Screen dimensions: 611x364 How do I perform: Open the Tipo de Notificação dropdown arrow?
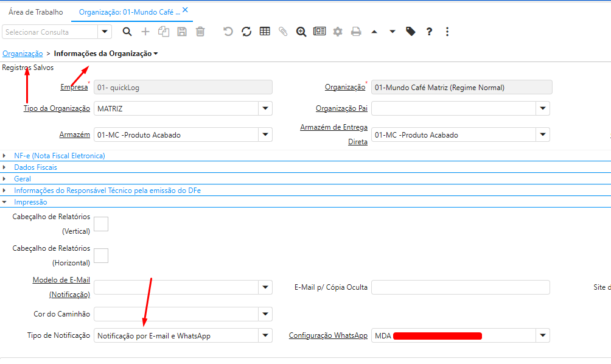pyautogui.click(x=265, y=335)
